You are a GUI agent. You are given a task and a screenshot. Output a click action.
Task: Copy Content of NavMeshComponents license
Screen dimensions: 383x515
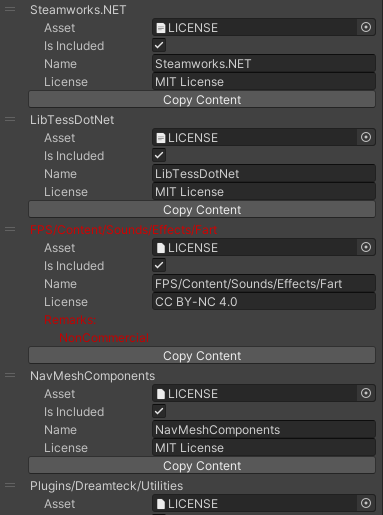tap(202, 466)
